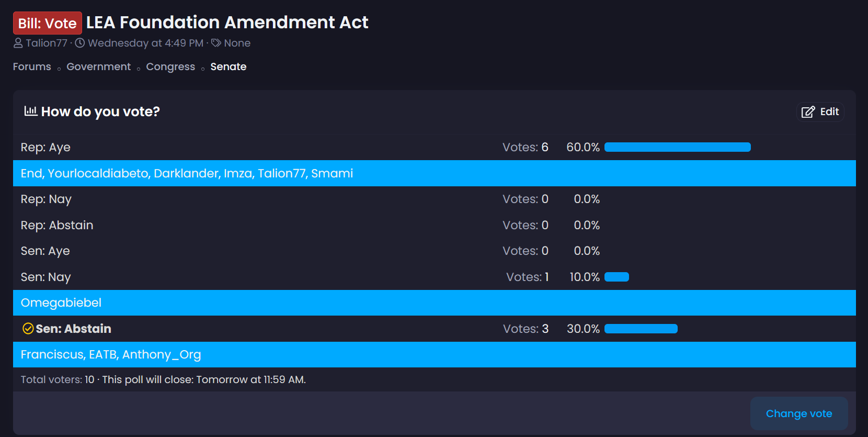Viewport: 868px width, 437px height.
Task: Open the Senate breadcrumb
Action: point(229,66)
